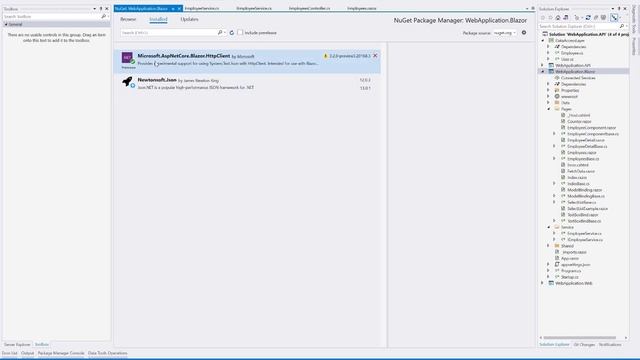Expand the wwwroot folder node
Image resolution: width=640 pixels, height=360 pixels.
click(x=549, y=96)
